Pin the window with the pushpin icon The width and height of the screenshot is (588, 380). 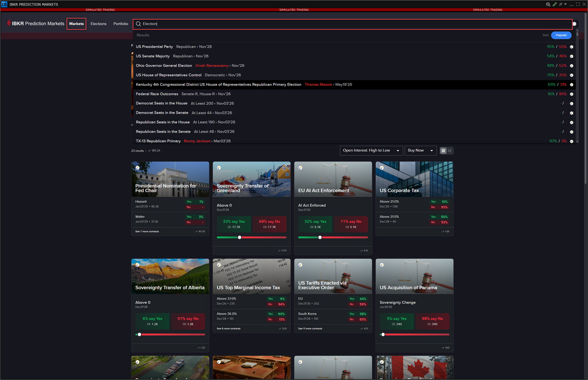tap(561, 4)
